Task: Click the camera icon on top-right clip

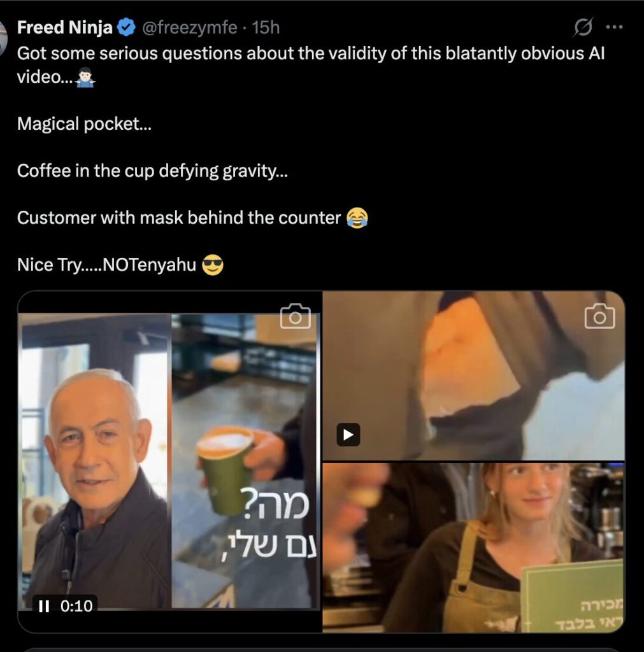Action: click(x=599, y=317)
